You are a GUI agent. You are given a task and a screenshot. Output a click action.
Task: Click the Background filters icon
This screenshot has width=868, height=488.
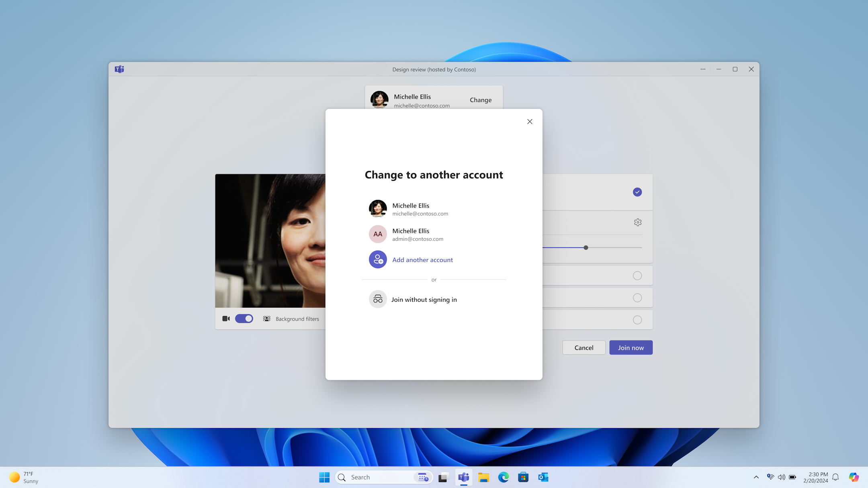click(266, 318)
